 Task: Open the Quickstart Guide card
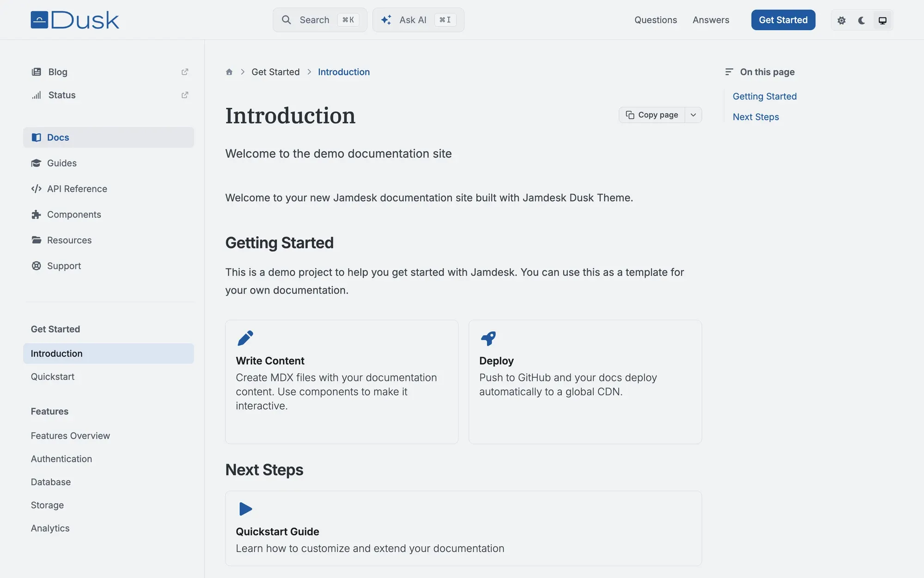[x=463, y=528]
